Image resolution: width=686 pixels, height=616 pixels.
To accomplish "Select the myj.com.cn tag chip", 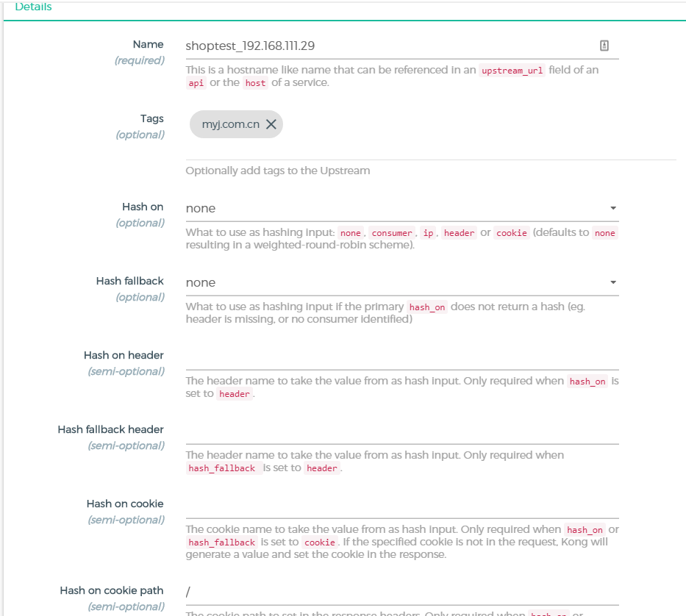I will (x=230, y=124).
